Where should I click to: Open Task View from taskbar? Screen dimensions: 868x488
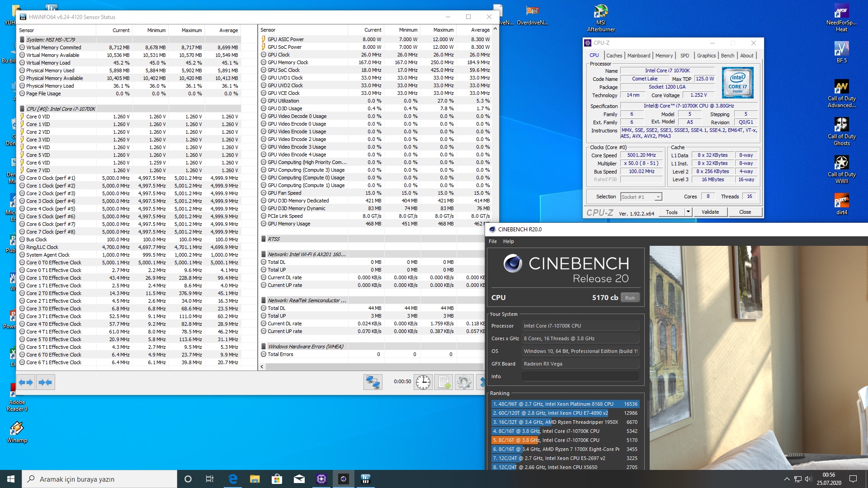click(210, 479)
